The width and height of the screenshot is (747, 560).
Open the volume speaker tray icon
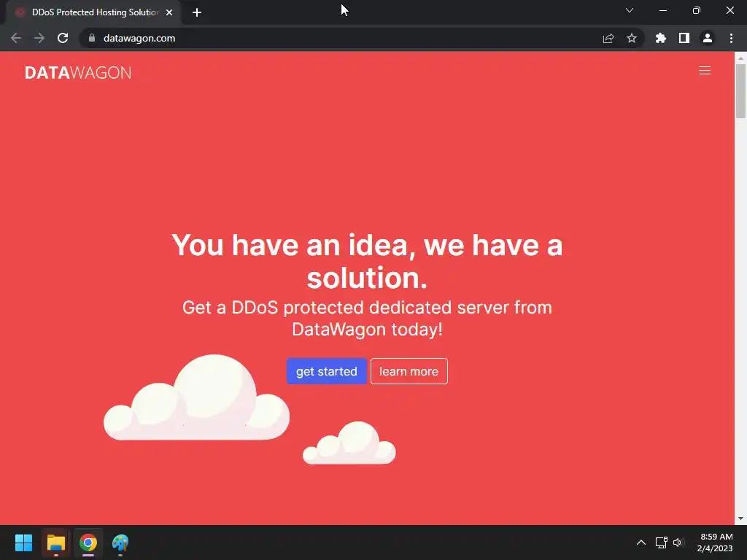(x=678, y=542)
